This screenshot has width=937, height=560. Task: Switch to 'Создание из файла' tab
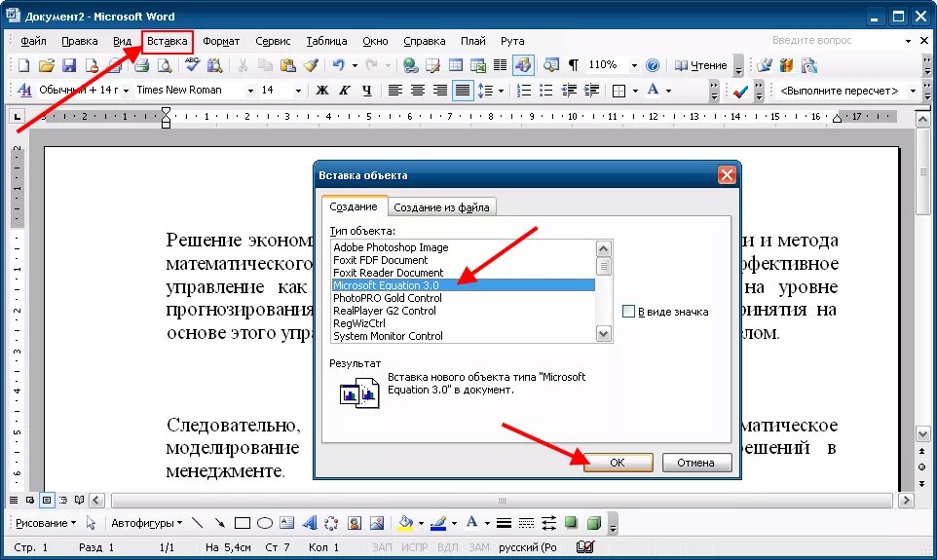click(x=441, y=207)
